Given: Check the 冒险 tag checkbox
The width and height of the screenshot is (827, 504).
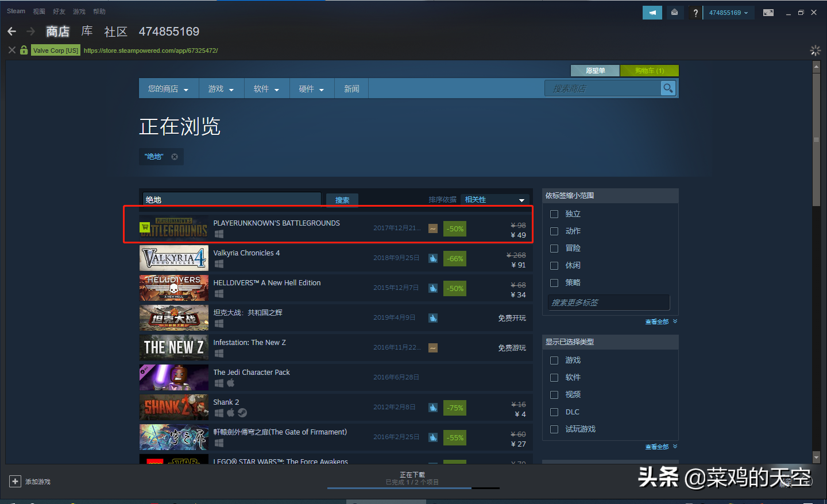Looking at the screenshot, I should (554, 249).
